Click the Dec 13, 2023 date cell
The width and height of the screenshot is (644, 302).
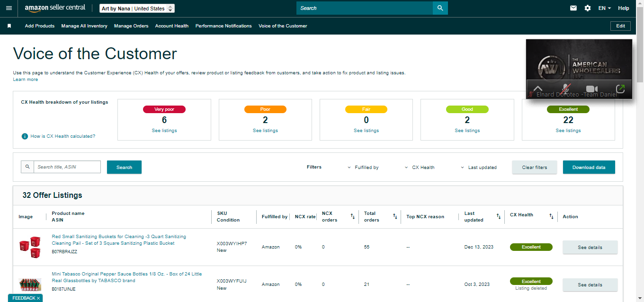[479, 247]
